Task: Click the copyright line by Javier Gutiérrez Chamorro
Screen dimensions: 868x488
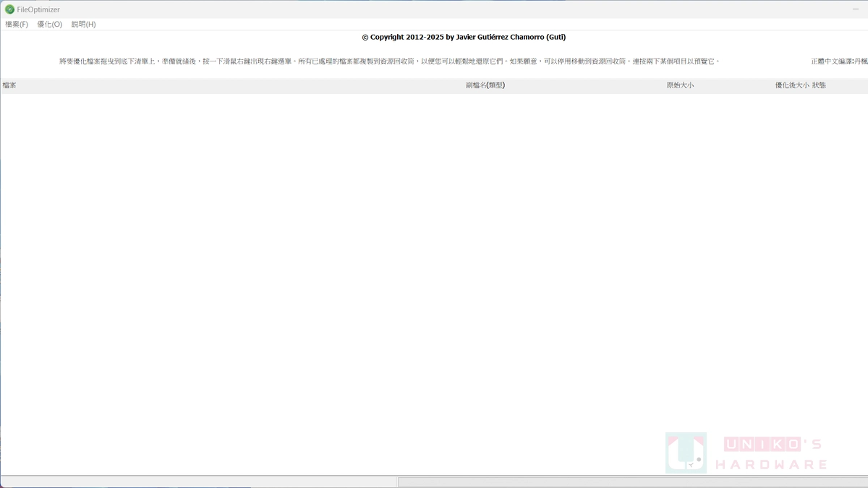Action: (464, 37)
